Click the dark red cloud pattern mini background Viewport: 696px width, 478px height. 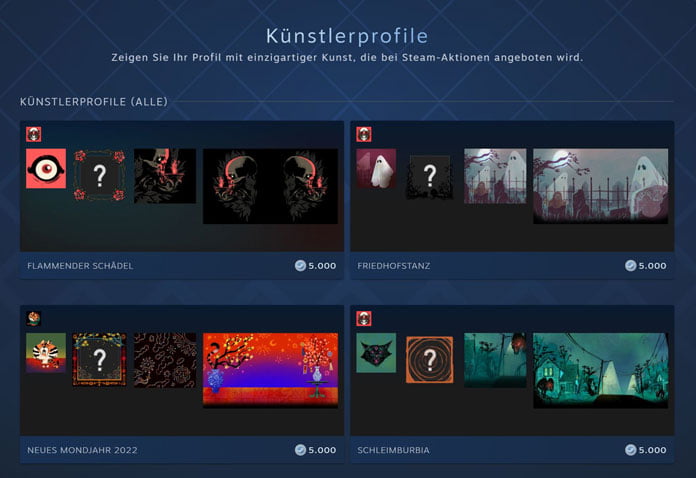point(165,360)
